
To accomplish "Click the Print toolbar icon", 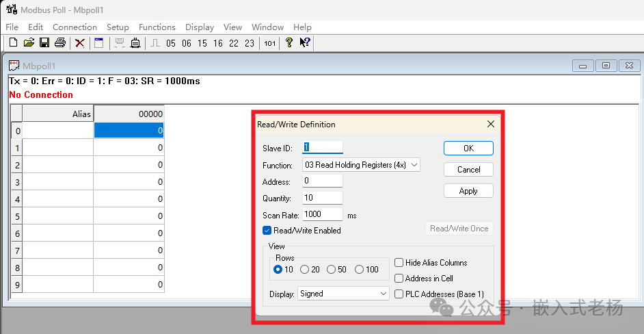I will (x=60, y=43).
